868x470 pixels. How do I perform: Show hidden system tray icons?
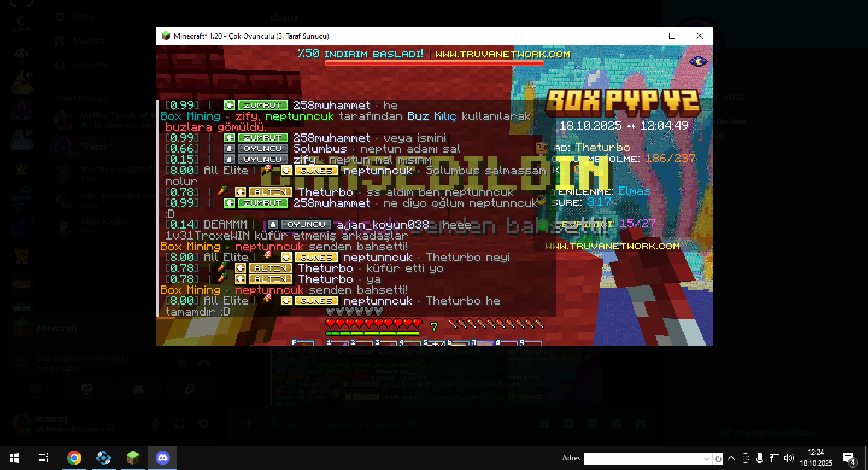[x=731, y=458]
